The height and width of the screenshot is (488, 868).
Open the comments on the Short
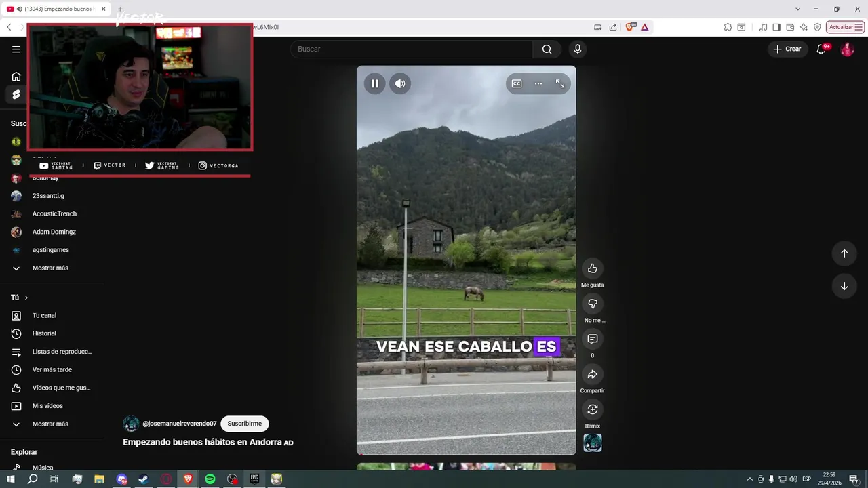(592, 339)
